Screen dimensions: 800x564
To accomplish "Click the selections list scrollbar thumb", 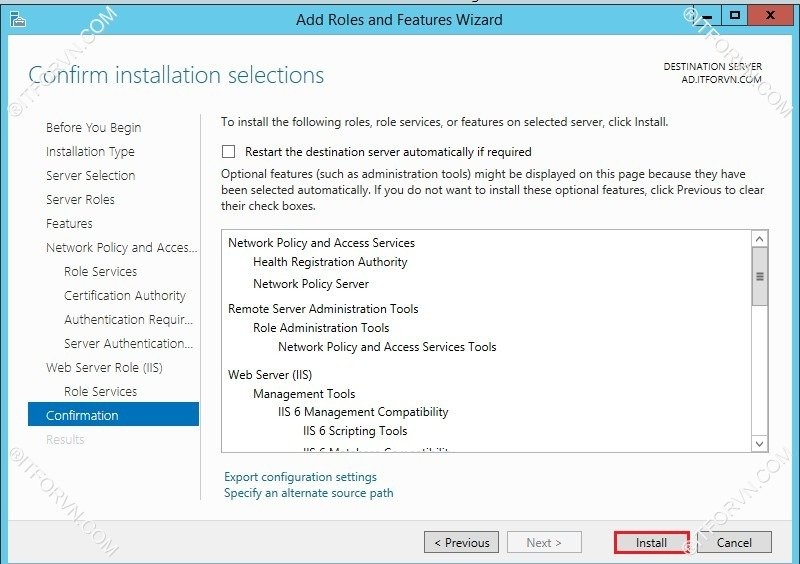I will point(759,276).
